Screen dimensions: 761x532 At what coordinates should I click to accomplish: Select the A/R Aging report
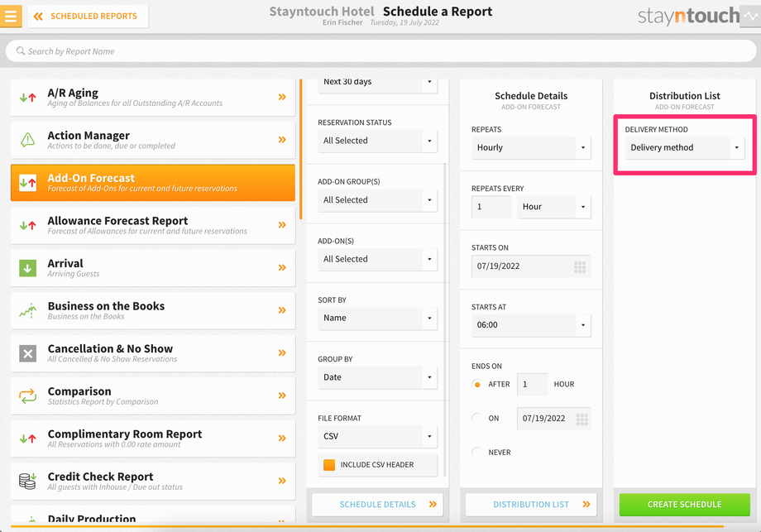click(153, 97)
